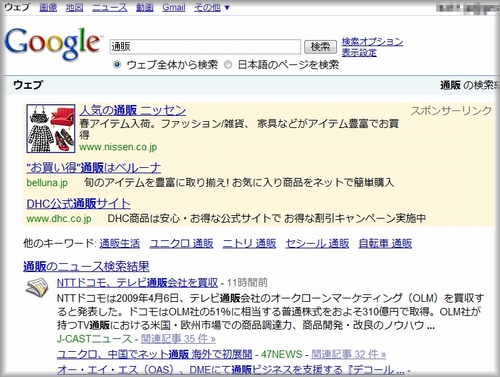Open ユニクロ、中国でネット通販 news link
Viewport: 500px width, 377px height.
coord(155,354)
